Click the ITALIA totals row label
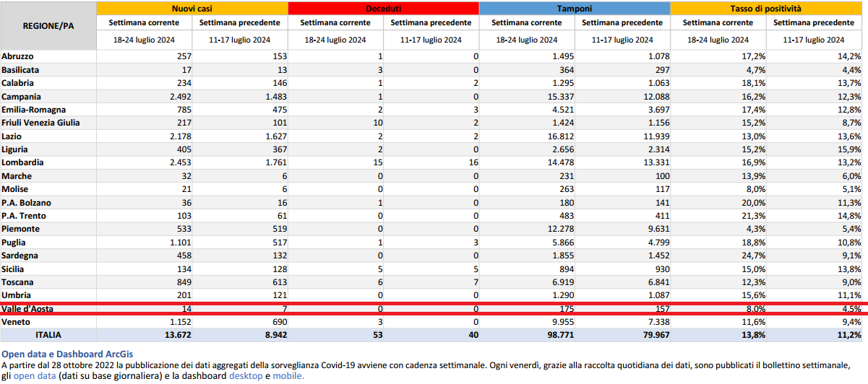 coord(48,335)
